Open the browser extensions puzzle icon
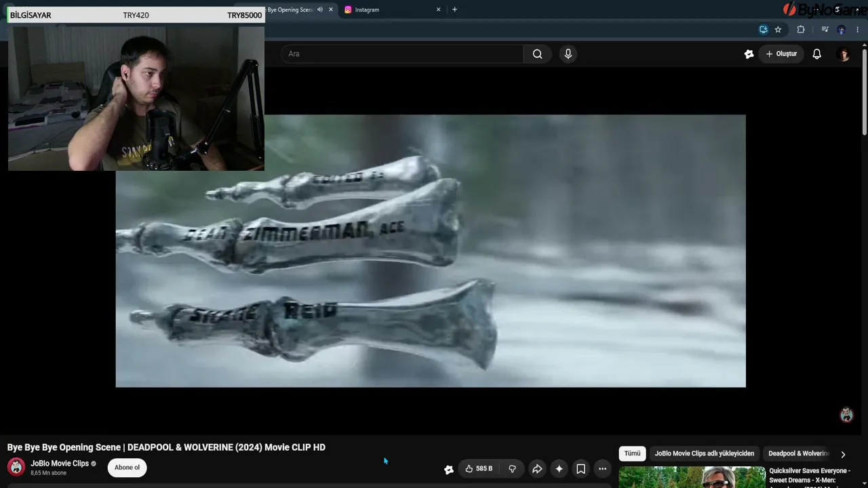Viewport: 868px width, 488px height. click(801, 29)
